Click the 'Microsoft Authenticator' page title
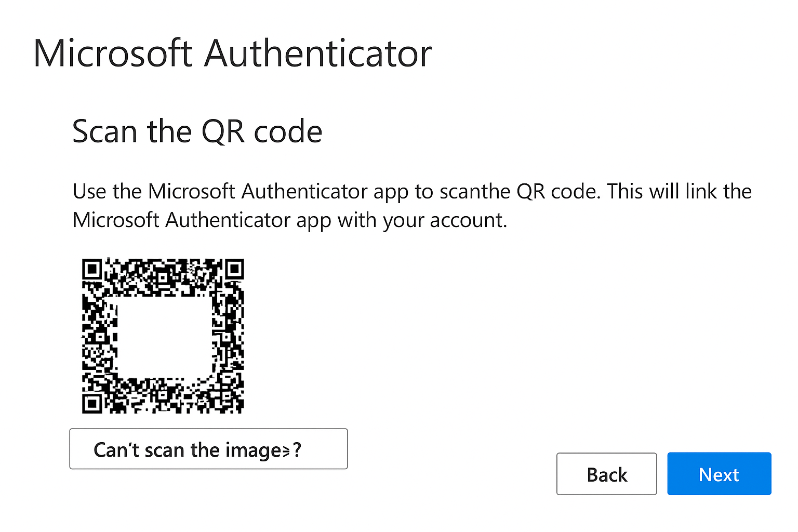This screenshot has width=798, height=532. click(232, 52)
